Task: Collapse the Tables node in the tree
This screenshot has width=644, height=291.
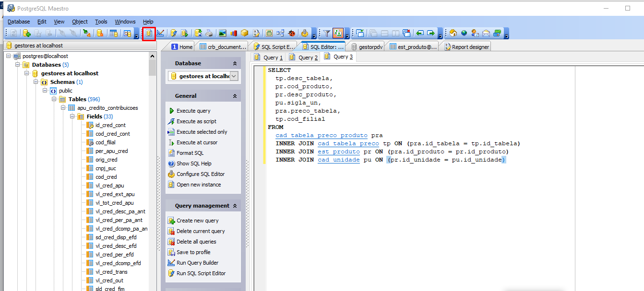Action: tap(54, 99)
